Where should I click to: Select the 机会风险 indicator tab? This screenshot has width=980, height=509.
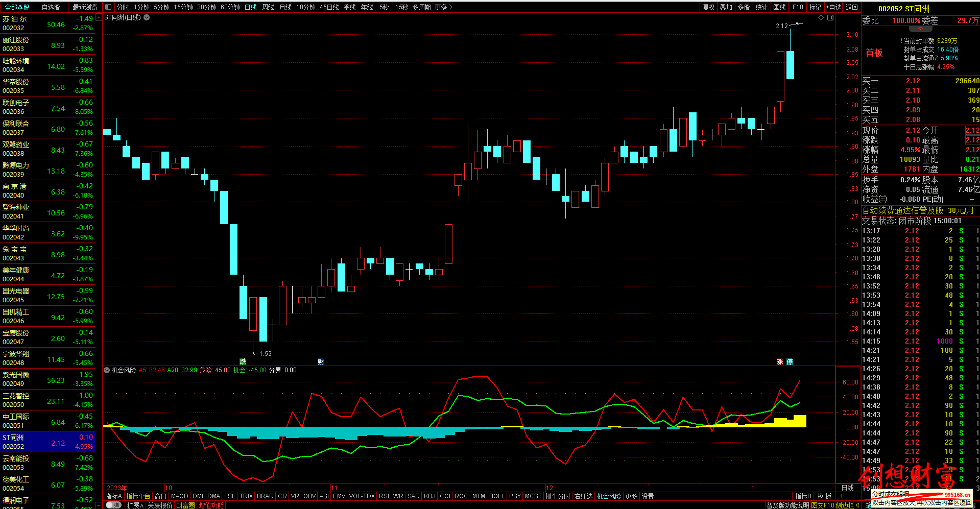tap(609, 496)
